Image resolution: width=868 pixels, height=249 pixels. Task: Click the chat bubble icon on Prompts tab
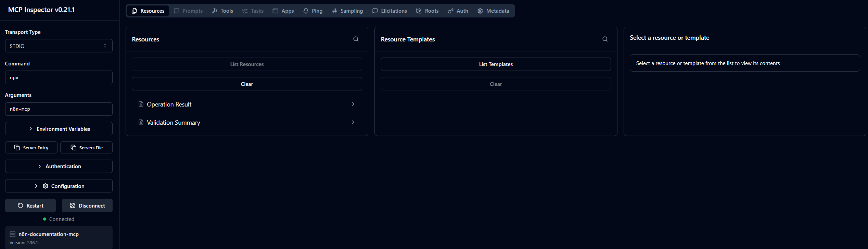(x=177, y=11)
